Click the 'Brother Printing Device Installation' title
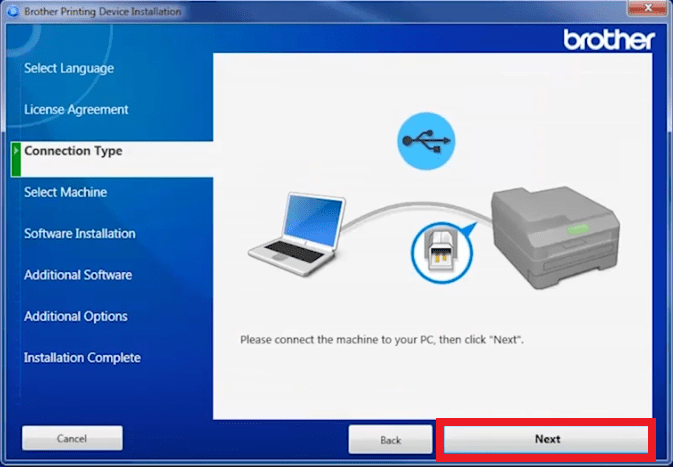 point(103,12)
